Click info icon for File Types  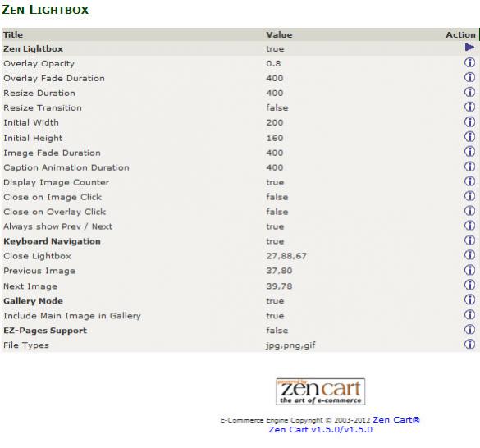coord(469,344)
